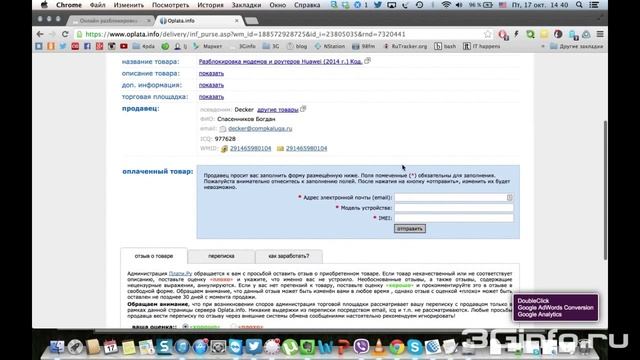Open the Chrome hamburger menu
Viewport: 640px width, 360px height.
[600, 34]
